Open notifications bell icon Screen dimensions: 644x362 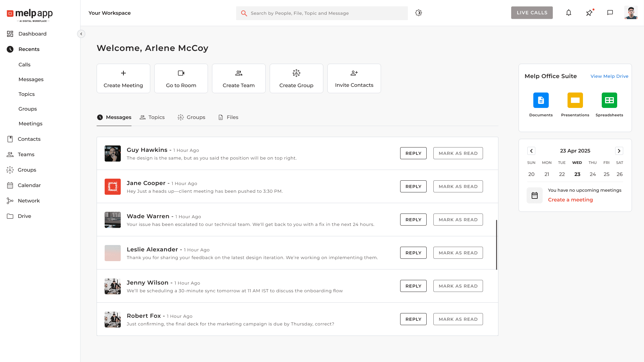(569, 12)
